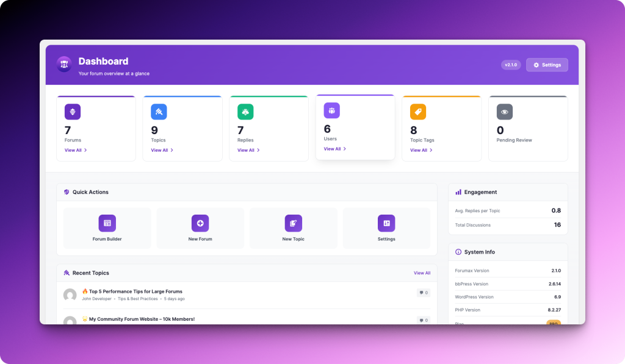Click the comment counter on the top topic

pyautogui.click(x=423, y=293)
